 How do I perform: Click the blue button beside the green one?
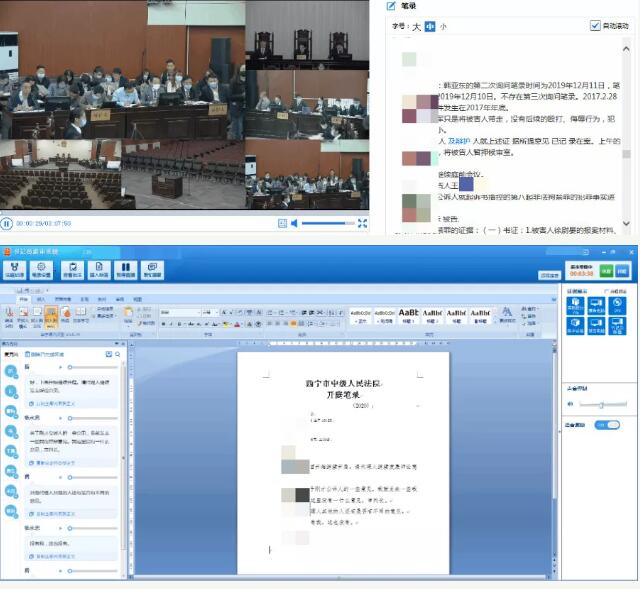pyautogui.click(x=622, y=271)
